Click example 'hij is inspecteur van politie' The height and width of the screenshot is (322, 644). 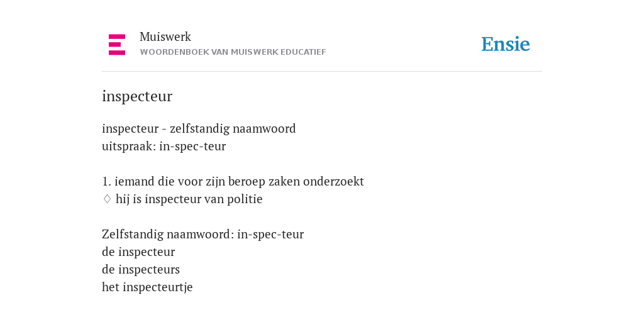coord(189,199)
